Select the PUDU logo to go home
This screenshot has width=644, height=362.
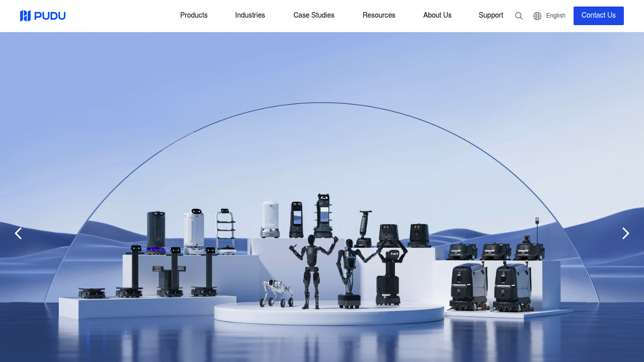coord(43,16)
